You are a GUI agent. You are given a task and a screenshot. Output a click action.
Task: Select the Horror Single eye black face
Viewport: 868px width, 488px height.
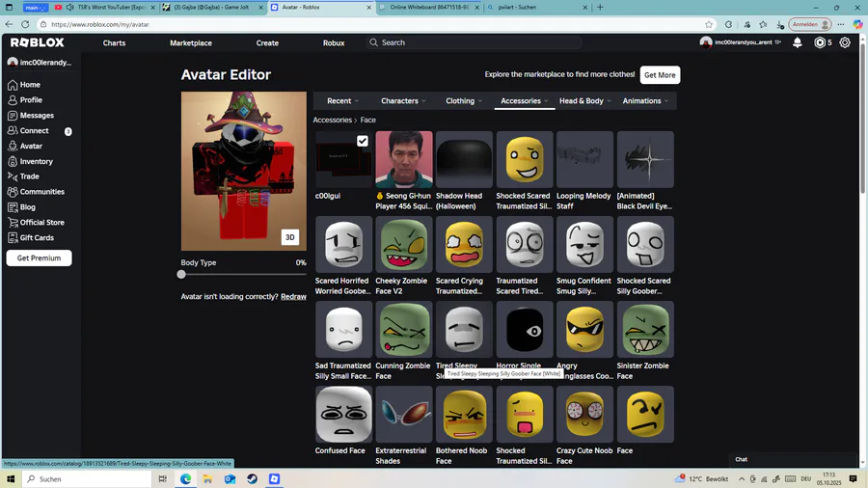[525, 330]
